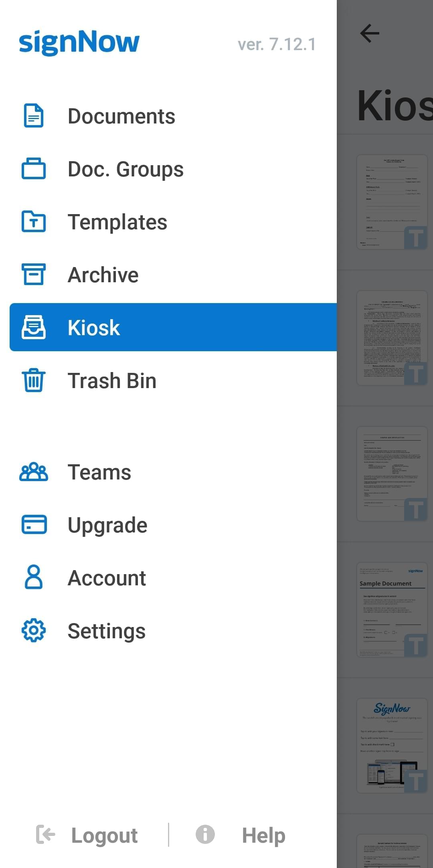
Task: Log out using the Logout button
Action: 87,836
